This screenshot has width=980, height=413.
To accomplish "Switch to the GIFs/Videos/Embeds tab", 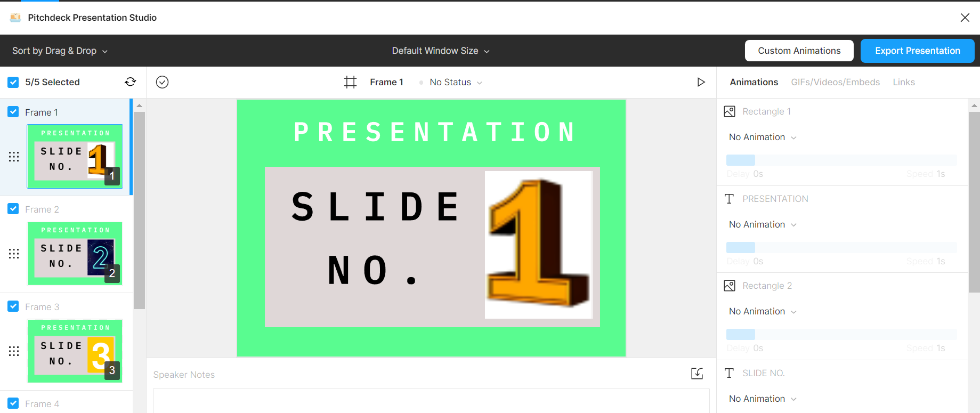I will click(x=835, y=82).
